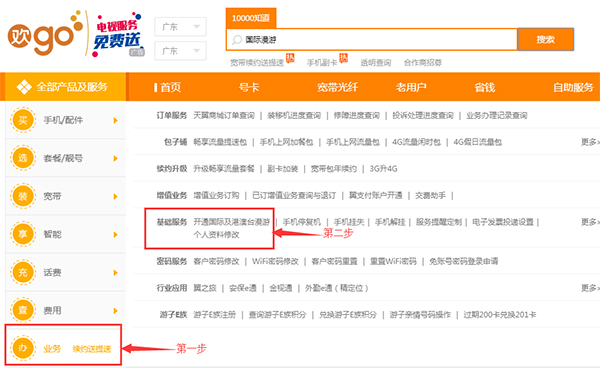Image resolution: width=600 pixels, height=372 pixels.
Task: Open the 合作商招募 link
Action: (423, 62)
